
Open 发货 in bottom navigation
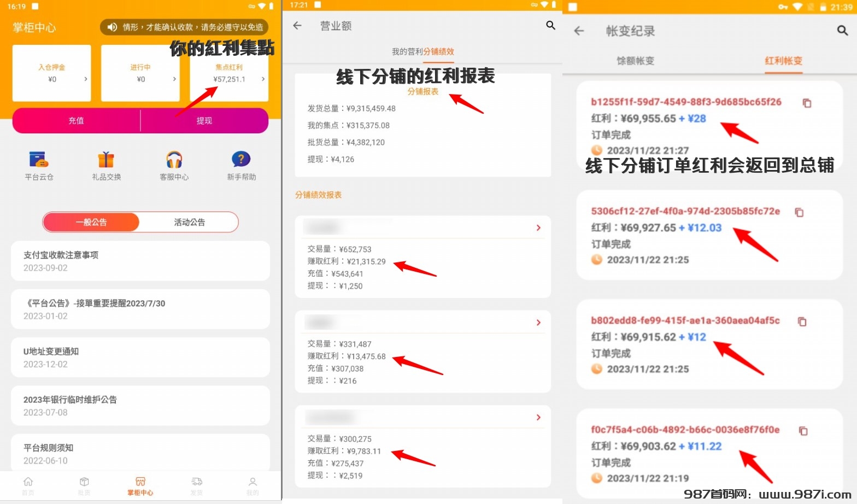tap(197, 485)
